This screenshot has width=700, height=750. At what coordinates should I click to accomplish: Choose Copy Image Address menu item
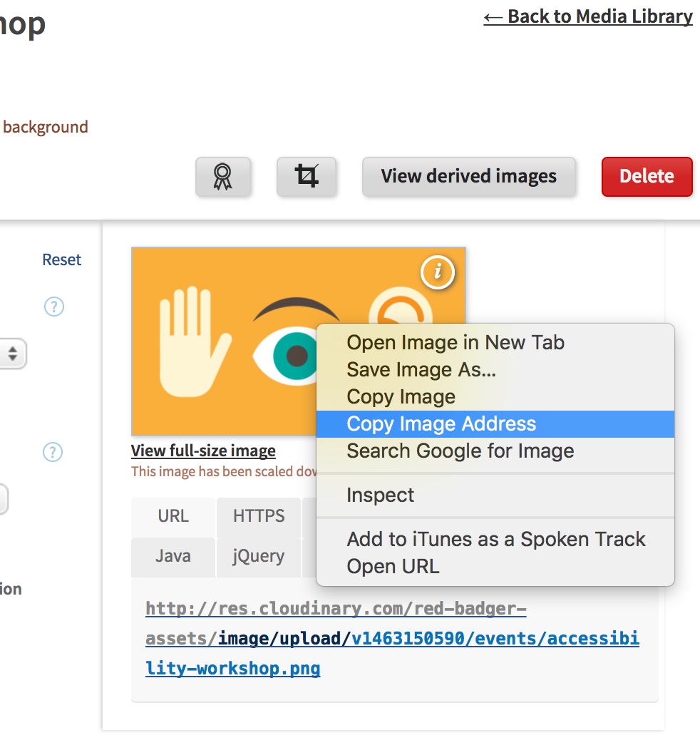pos(441,424)
